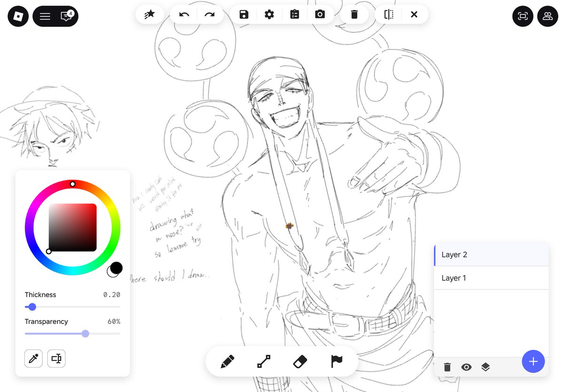This screenshot has width=564, height=392.
Task: Adjust the Thickness slider handle
Action: click(32, 307)
